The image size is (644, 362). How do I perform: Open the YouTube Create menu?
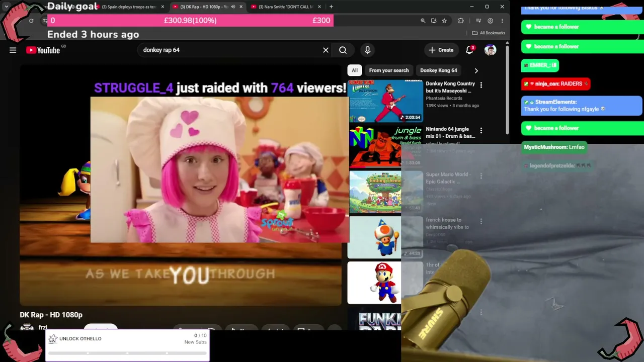[441, 50]
